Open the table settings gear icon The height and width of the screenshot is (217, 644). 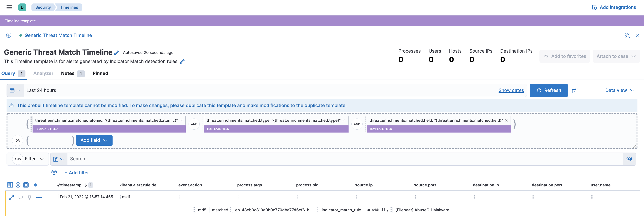[18, 185]
